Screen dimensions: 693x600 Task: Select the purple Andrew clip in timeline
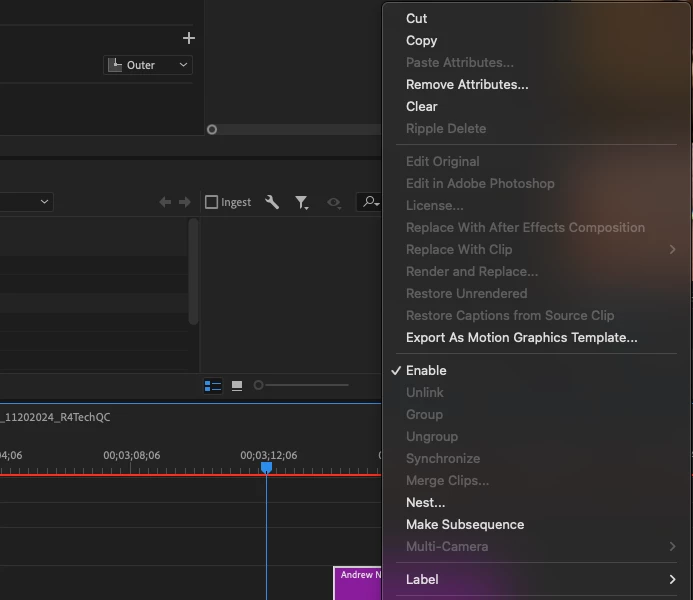click(x=357, y=583)
